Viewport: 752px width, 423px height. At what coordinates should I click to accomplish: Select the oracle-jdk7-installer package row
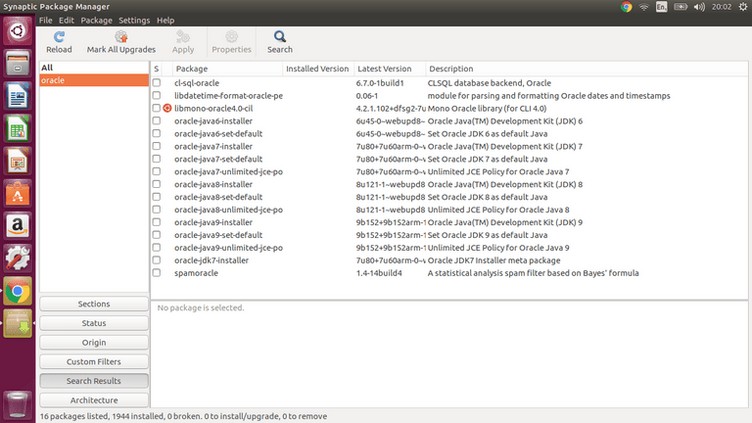[x=211, y=260]
